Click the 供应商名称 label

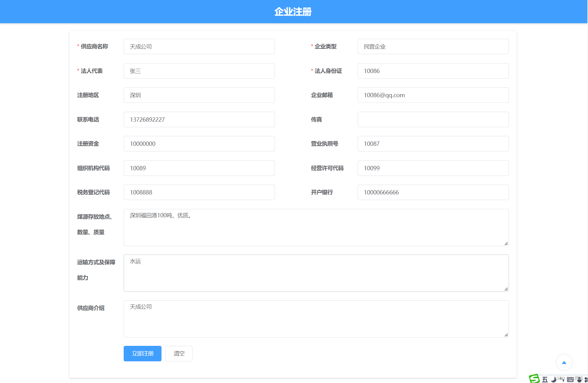pyautogui.click(x=94, y=46)
